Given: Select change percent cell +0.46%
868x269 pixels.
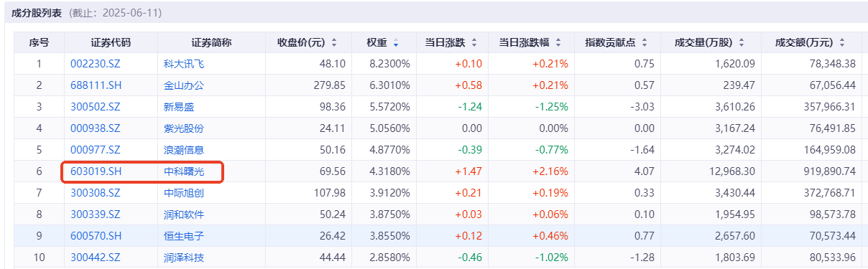Looking at the screenshot, I should click(x=550, y=236).
